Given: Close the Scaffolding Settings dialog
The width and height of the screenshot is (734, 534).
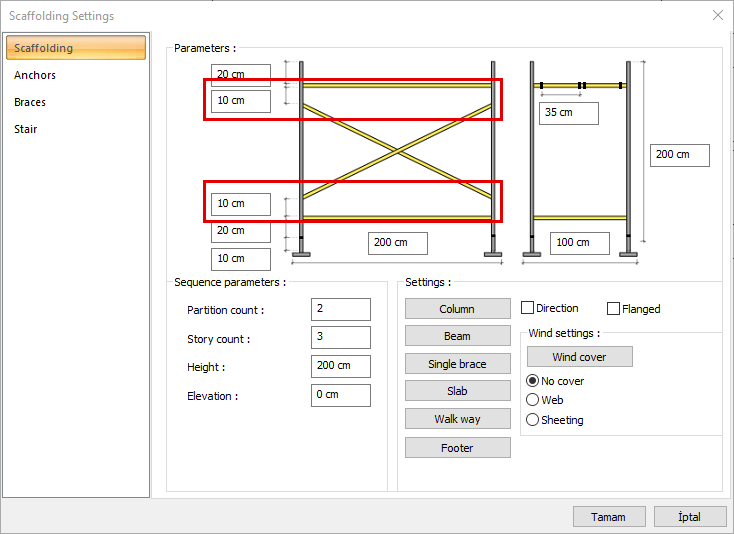Looking at the screenshot, I should pos(717,15).
